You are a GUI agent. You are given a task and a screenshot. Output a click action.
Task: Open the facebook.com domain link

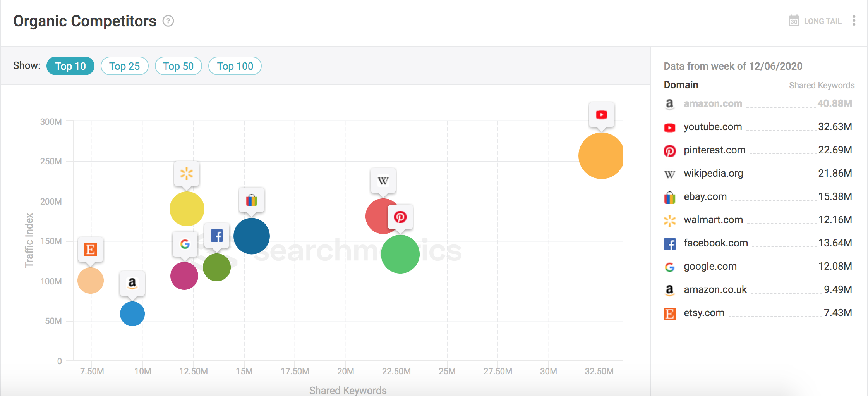coord(715,243)
